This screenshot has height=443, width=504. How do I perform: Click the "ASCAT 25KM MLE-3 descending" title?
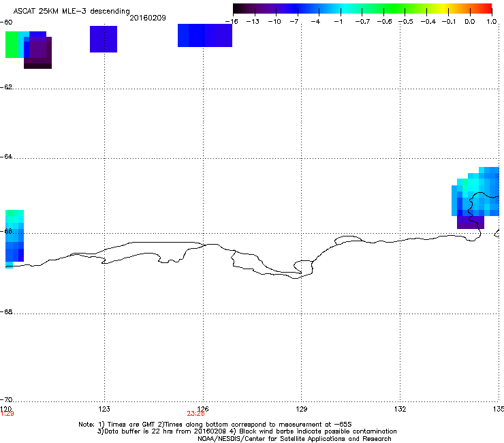[72, 11]
